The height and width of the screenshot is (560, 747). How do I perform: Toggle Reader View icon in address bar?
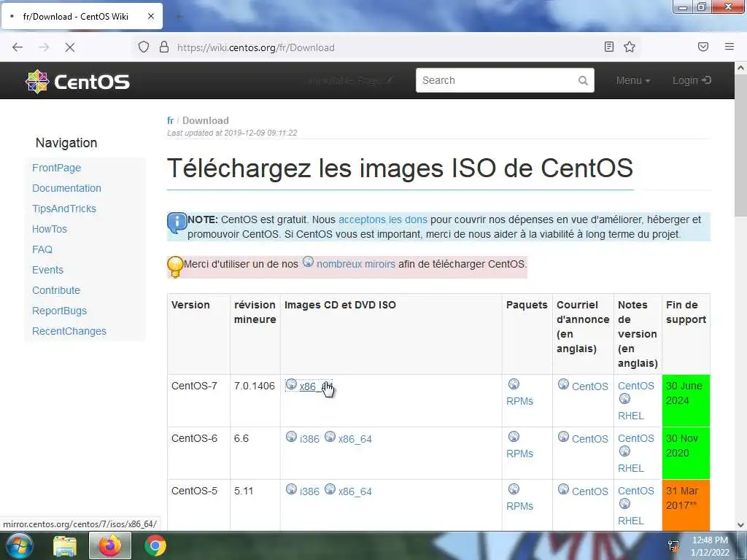pyautogui.click(x=609, y=47)
